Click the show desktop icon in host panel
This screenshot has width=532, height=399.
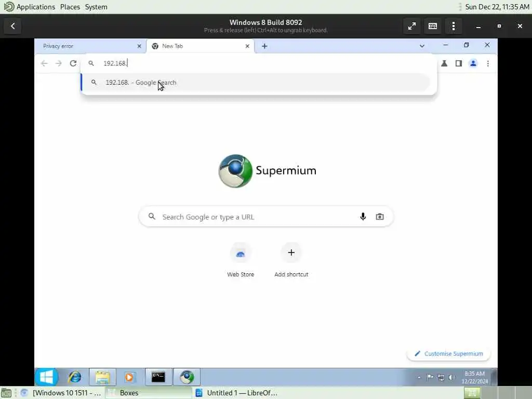[x=6, y=393]
